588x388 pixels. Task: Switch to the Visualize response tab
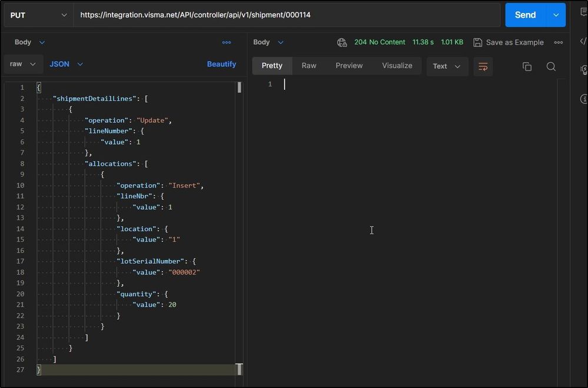coord(397,66)
